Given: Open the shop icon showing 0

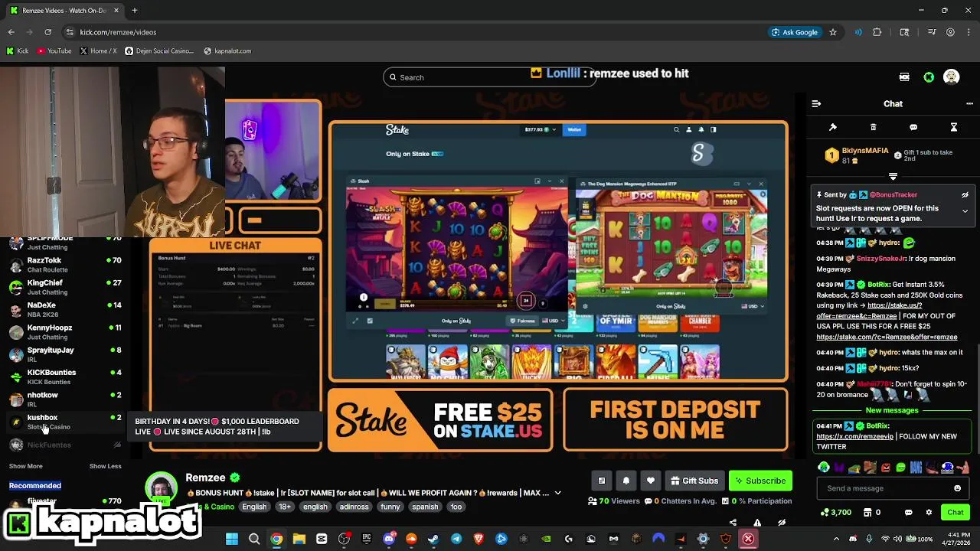Looking at the screenshot, I should click(871, 512).
